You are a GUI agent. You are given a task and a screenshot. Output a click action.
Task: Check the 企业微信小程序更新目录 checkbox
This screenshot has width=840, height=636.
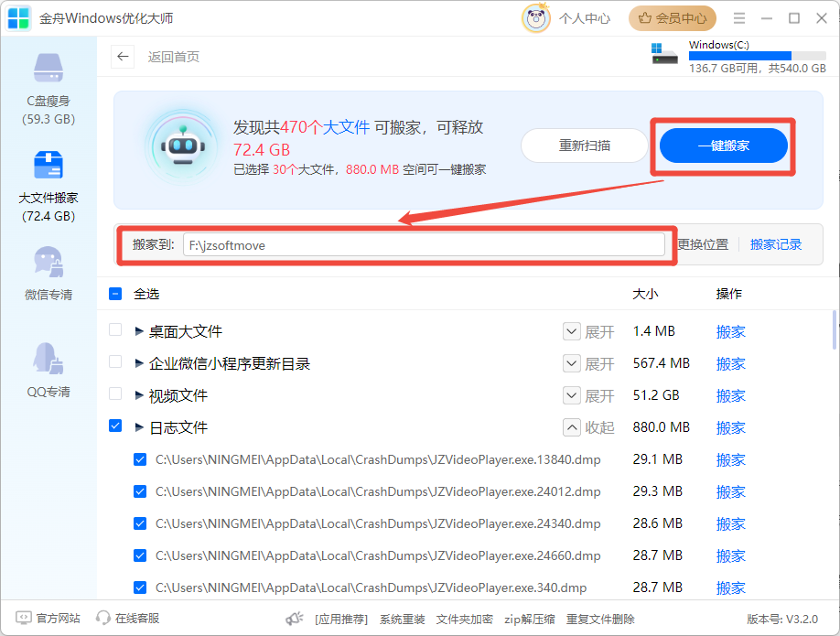click(115, 361)
